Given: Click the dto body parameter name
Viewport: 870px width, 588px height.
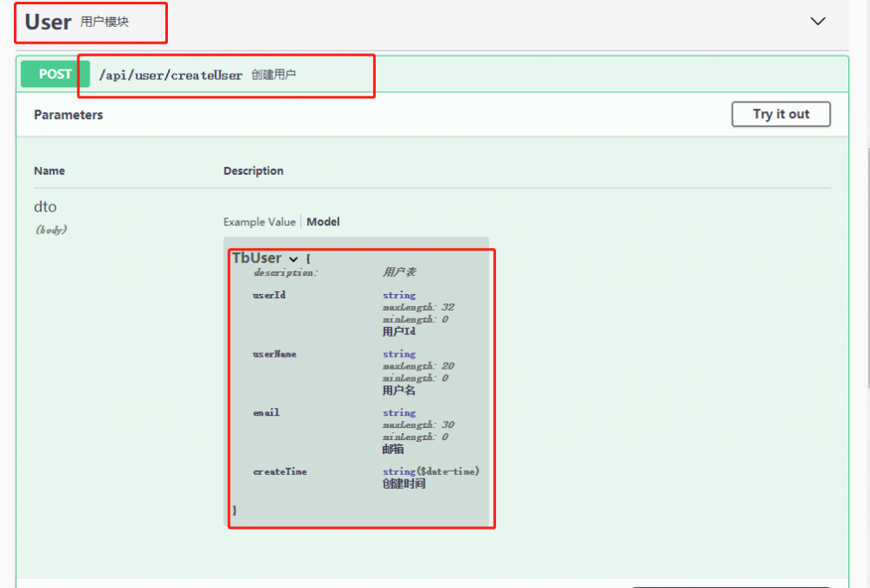Looking at the screenshot, I should (44, 207).
